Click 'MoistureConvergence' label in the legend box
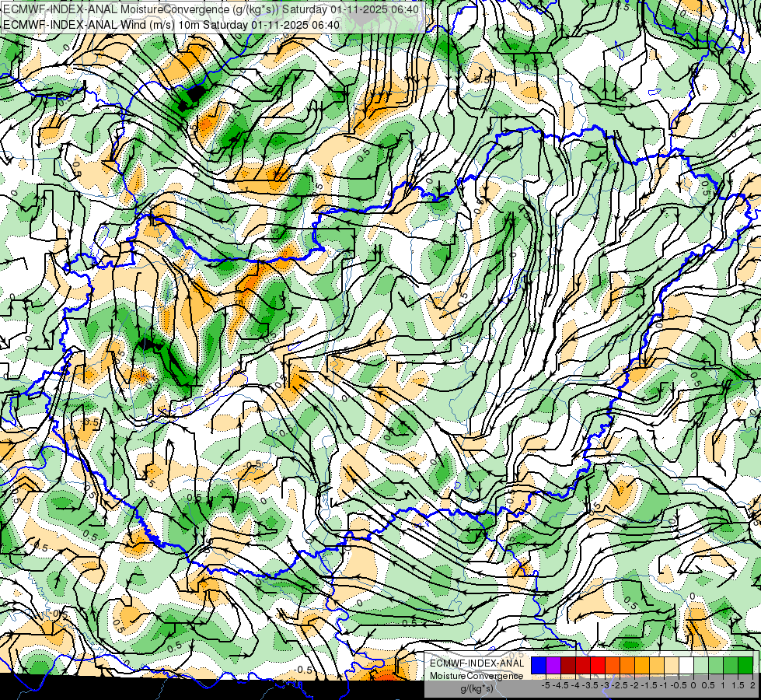761x700 pixels. point(476,676)
